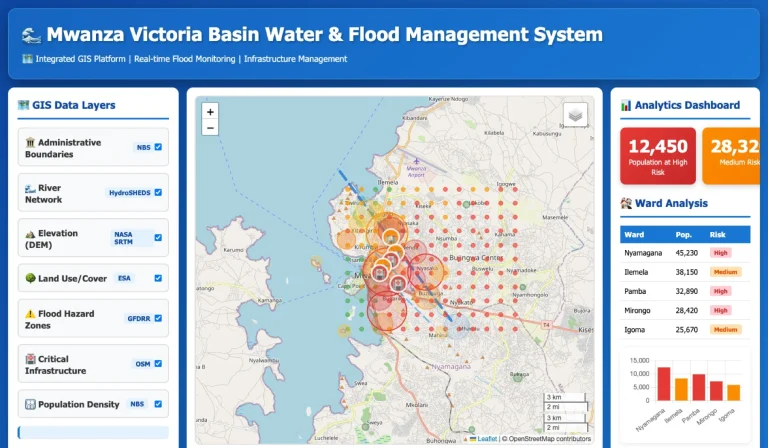Click the OSM source tag
The image size is (768, 448).
coord(143,364)
